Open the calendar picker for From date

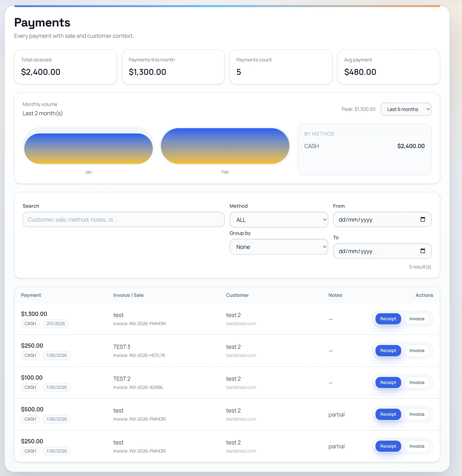tap(423, 219)
